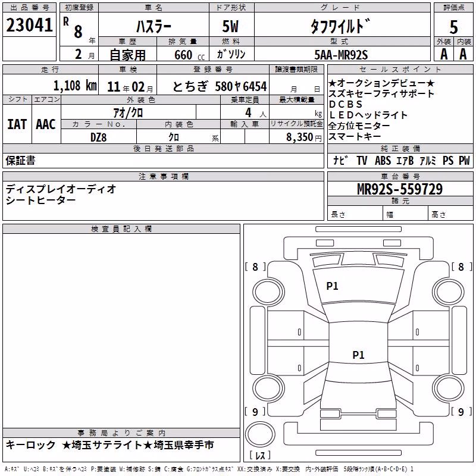Click lot number 23041

(29, 25)
